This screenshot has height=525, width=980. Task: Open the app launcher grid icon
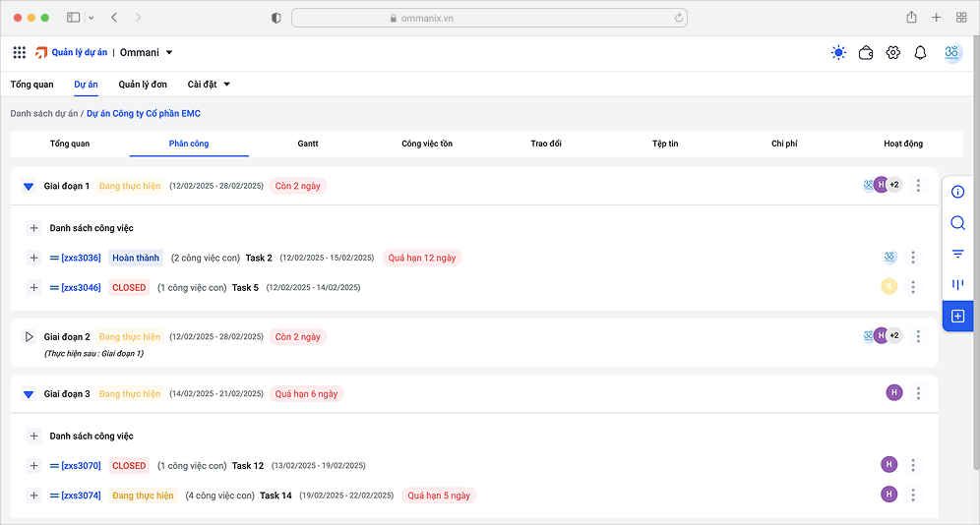click(x=20, y=52)
